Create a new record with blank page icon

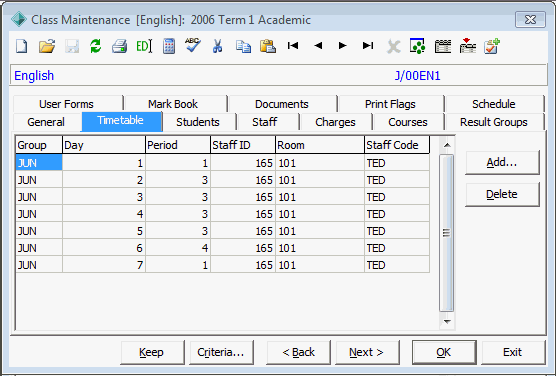point(22,46)
